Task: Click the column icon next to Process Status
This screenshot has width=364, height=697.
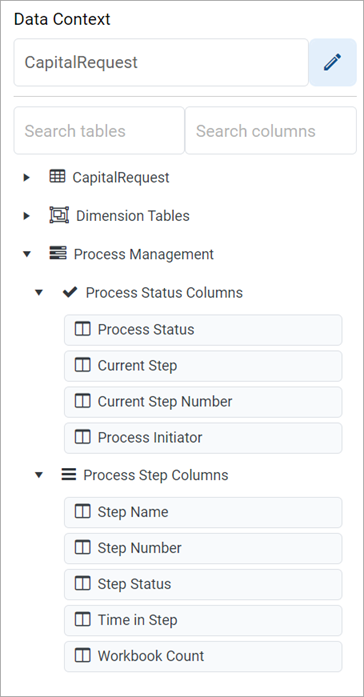Action: pyautogui.click(x=83, y=329)
